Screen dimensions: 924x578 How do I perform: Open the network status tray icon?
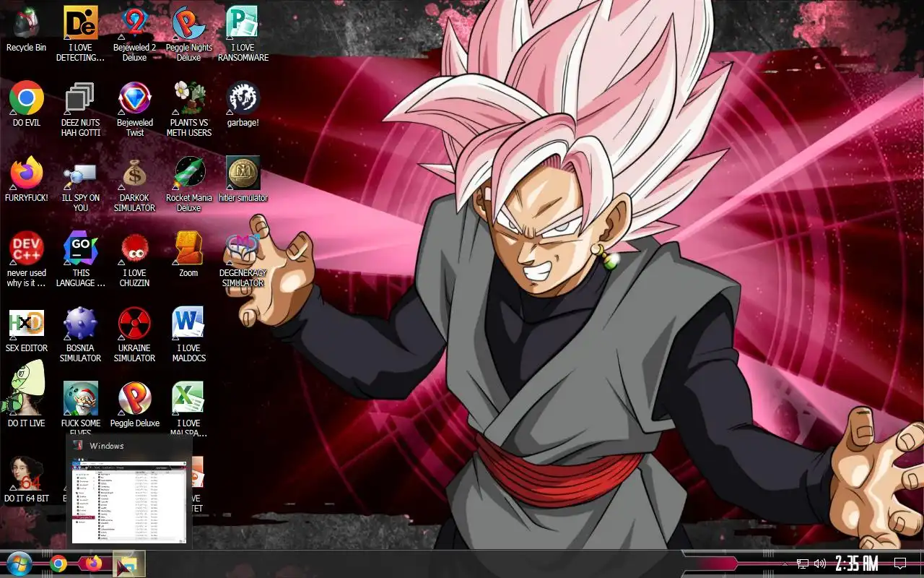click(x=802, y=564)
